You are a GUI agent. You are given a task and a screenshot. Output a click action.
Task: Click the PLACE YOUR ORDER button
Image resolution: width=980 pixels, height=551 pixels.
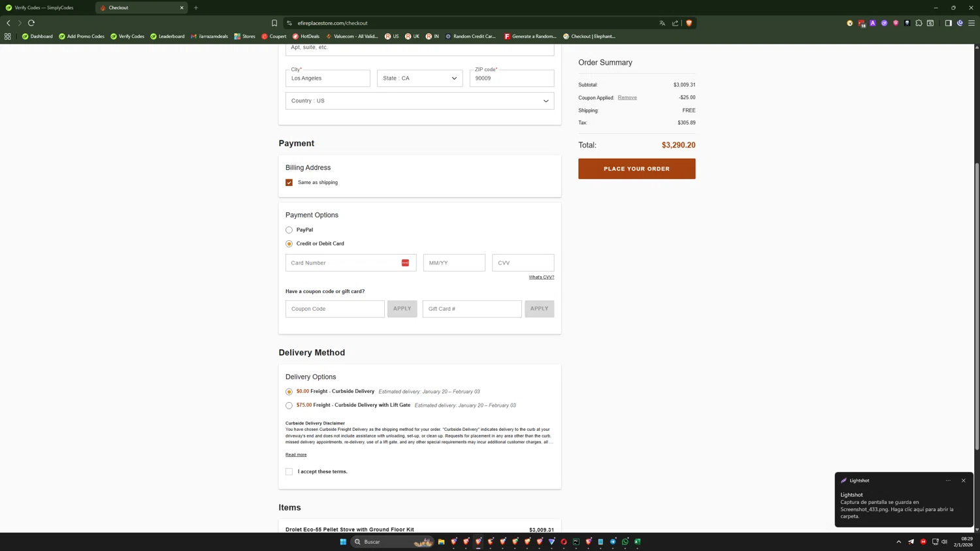point(636,168)
